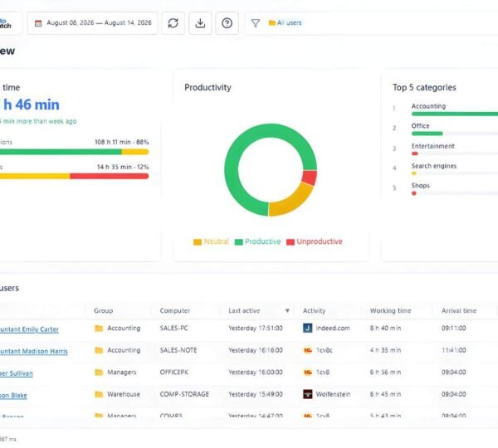Toggle the Unproductive legend item
This screenshot has width=498, height=448.
(315, 241)
